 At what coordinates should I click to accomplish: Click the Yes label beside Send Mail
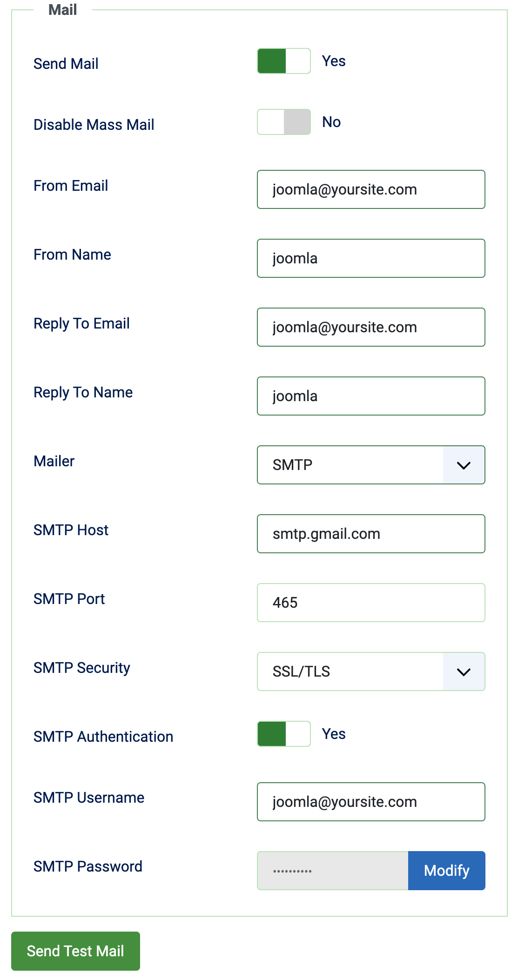point(333,60)
